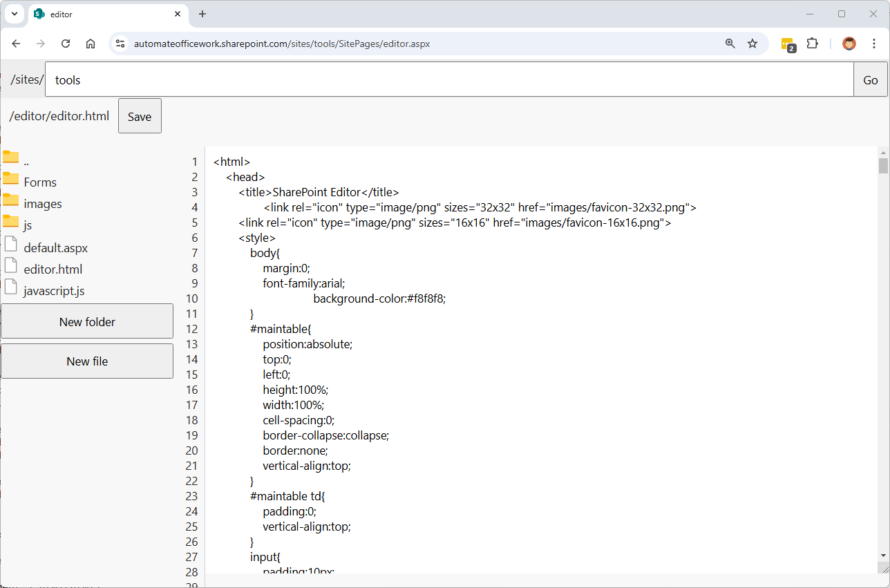This screenshot has height=588, width=890.
Task: Click the editor vertical scrollbar thumb
Action: 883,166
